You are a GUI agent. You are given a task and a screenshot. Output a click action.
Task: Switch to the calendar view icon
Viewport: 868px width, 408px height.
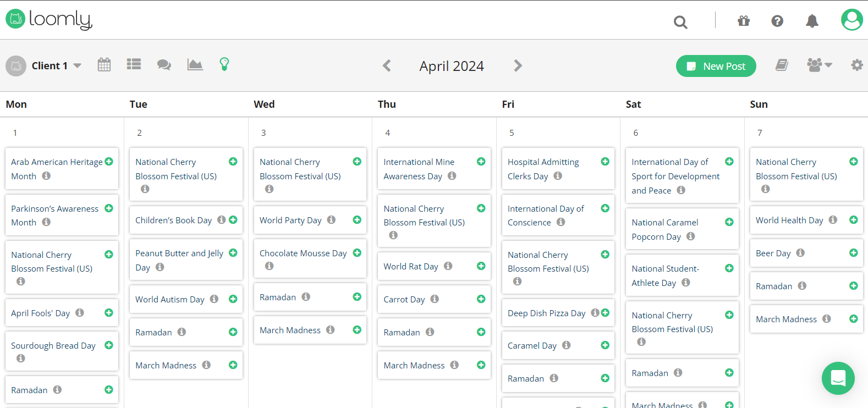coord(104,64)
